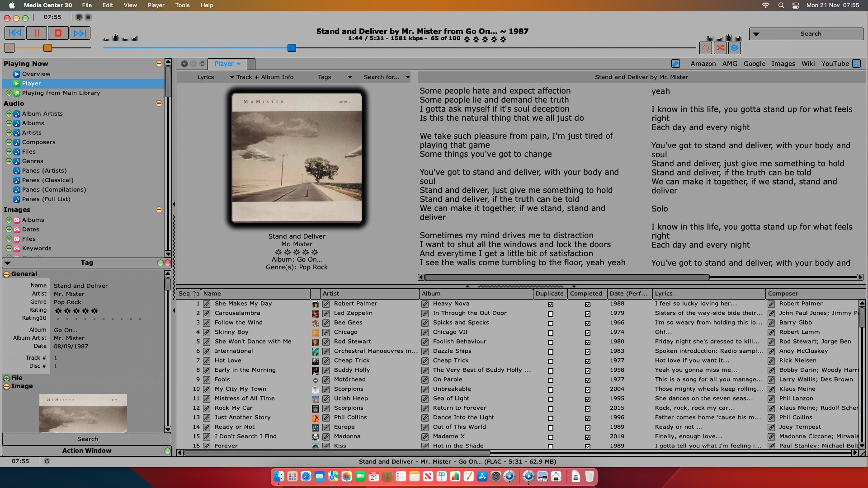Viewport: 868px width, 488px height.
Task: Toggle Completed checkbox for Hot Love
Action: click(x=588, y=361)
